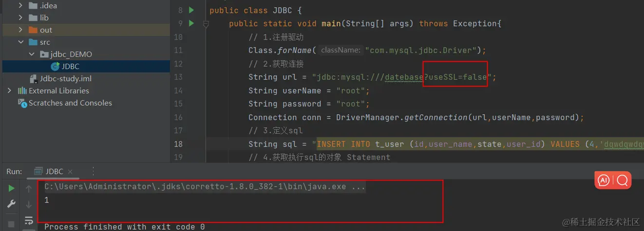Collapse the jdbc_DEMO package chevron
This screenshot has height=231, width=644.
coord(32,54)
